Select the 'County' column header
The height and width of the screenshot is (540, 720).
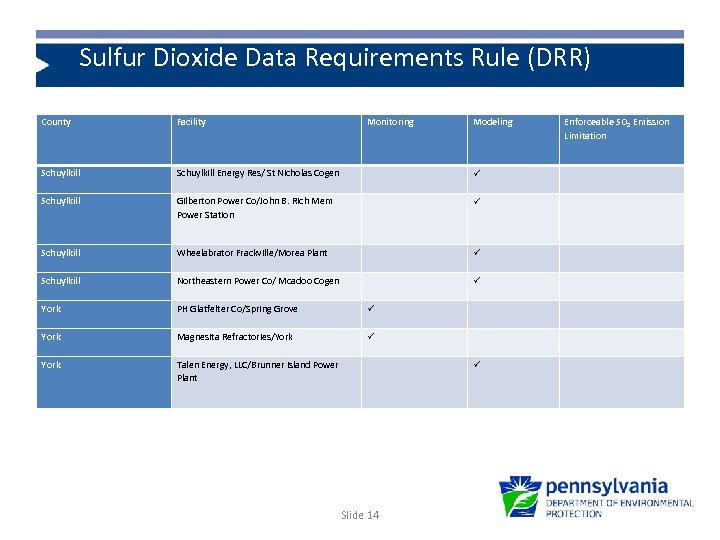[x=104, y=140]
